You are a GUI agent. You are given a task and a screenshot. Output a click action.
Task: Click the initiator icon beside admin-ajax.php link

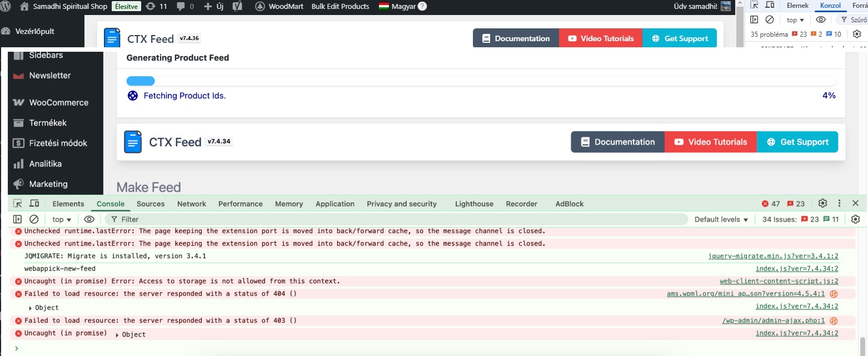[x=834, y=320]
